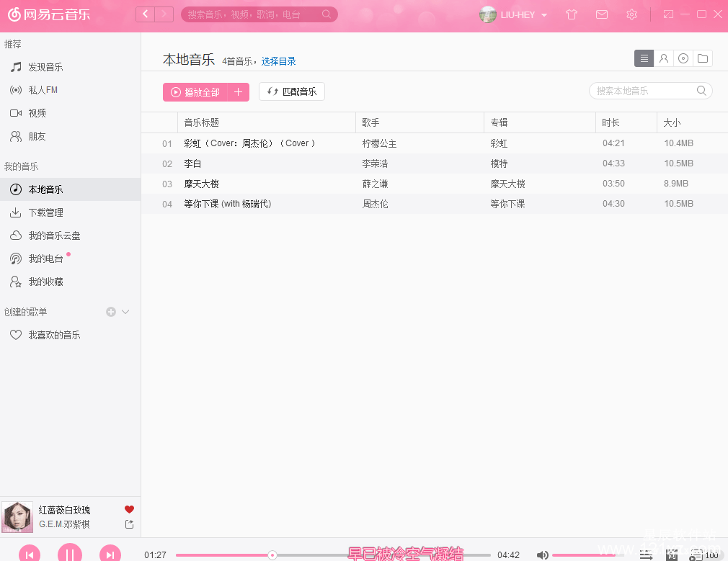Skip to the previous track
This screenshot has height=561, width=728.
pos(30,555)
